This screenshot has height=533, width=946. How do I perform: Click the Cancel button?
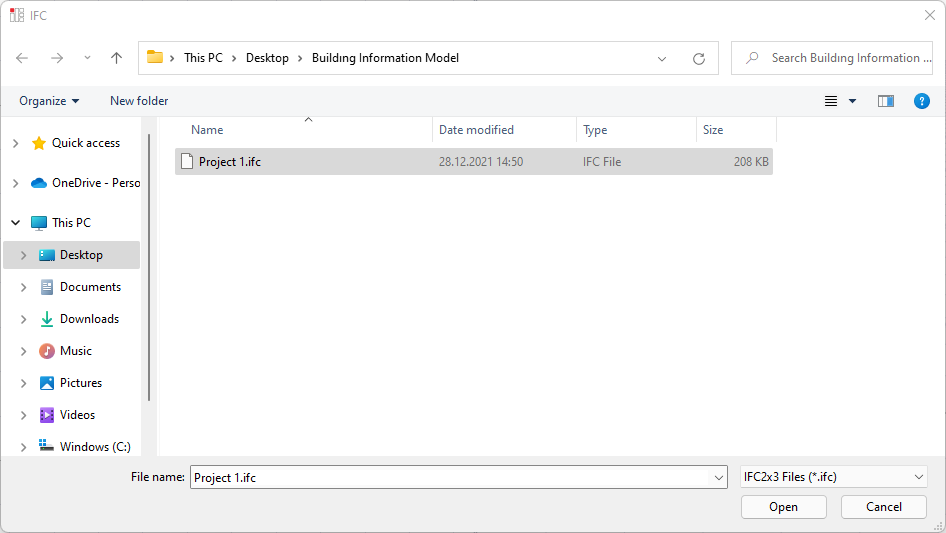pyautogui.click(x=884, y=507)
